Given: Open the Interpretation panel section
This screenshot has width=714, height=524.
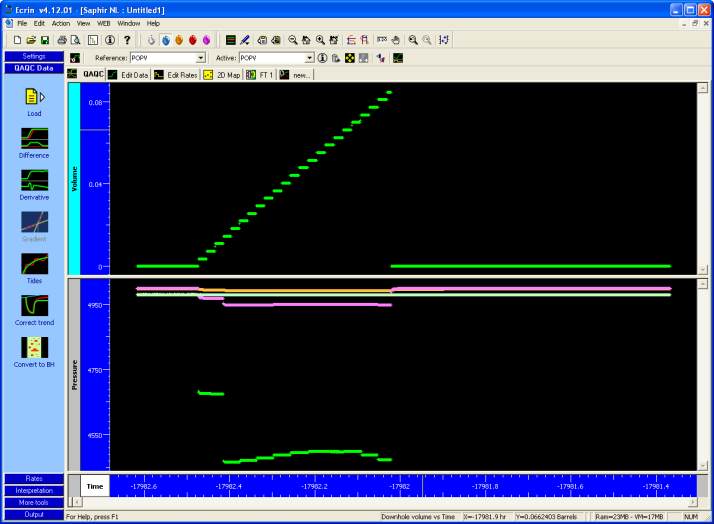Looking at the screenshot, I should (x=33, y=490).
